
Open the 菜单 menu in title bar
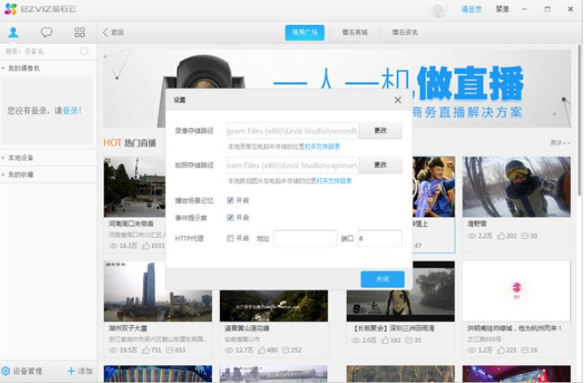[x=502, y=9]
